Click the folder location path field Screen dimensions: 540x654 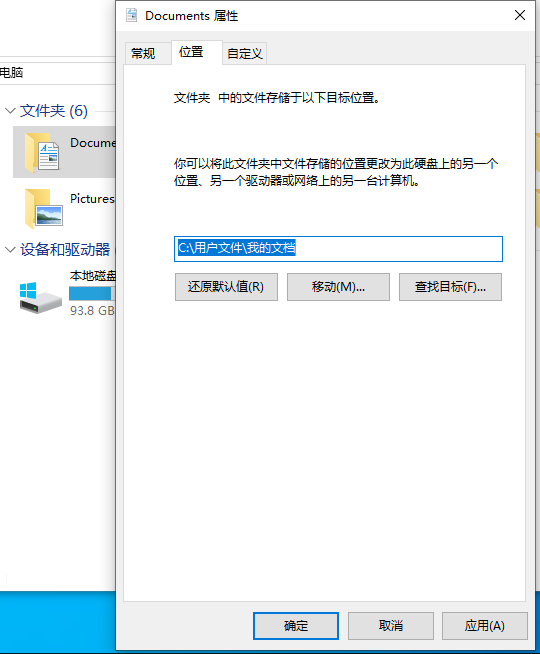pyautogui.click(x=338, y=249)
